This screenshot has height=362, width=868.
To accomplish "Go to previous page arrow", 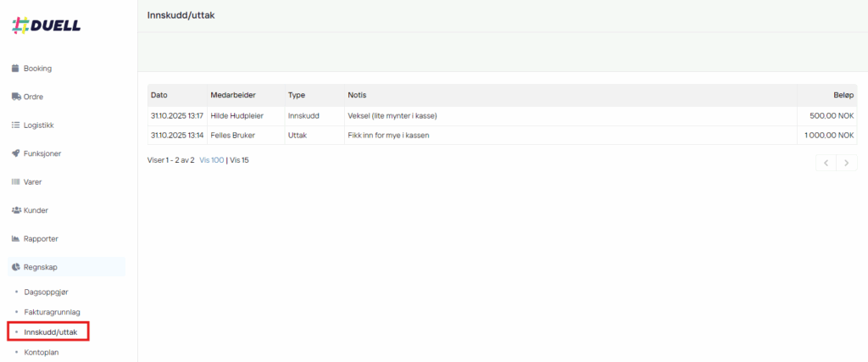I will click(826, 163).
